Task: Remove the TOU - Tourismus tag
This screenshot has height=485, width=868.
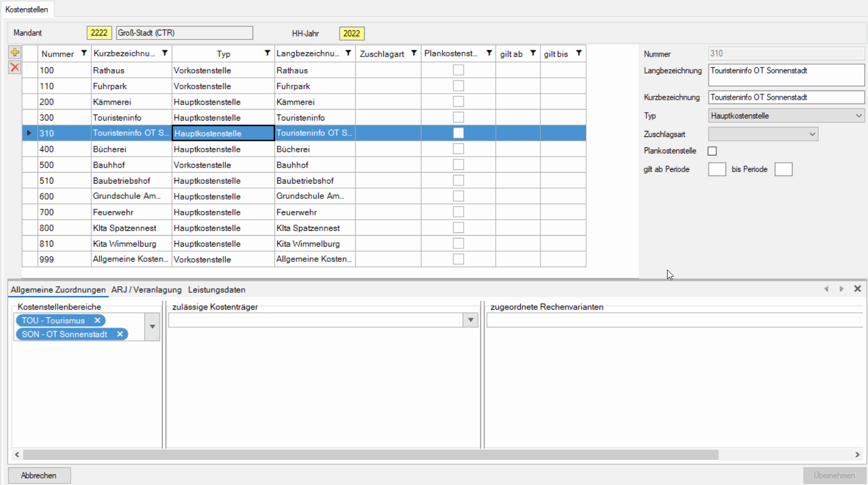Action: point(97,321)
